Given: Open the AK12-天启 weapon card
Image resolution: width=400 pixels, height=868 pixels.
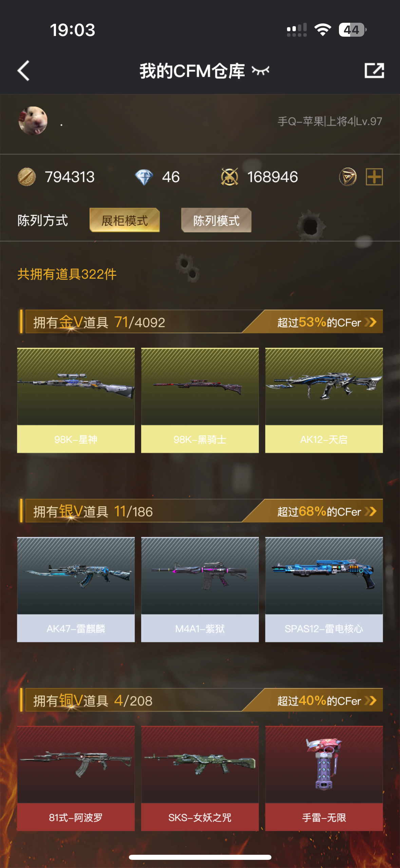Looking at the screenshot, I should [324, 400].
